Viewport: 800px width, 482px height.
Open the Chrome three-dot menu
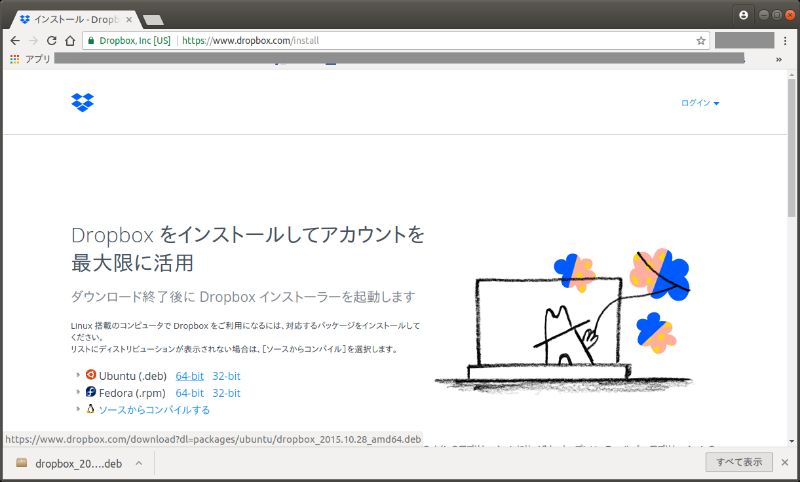point(786,40)
